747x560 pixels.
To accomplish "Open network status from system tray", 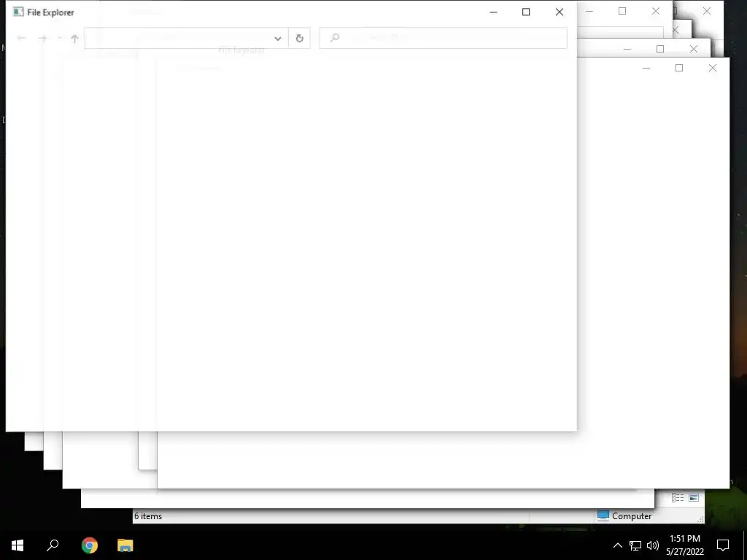I will pyautogui.click(x=635, y=545).
